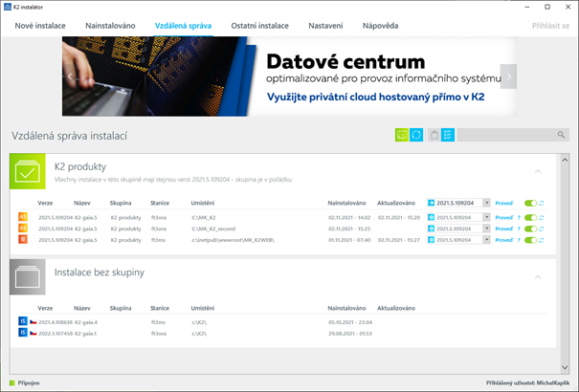Click Proveď in the group header row
Viewport: 579px width, 392px height.
[504, 204]
